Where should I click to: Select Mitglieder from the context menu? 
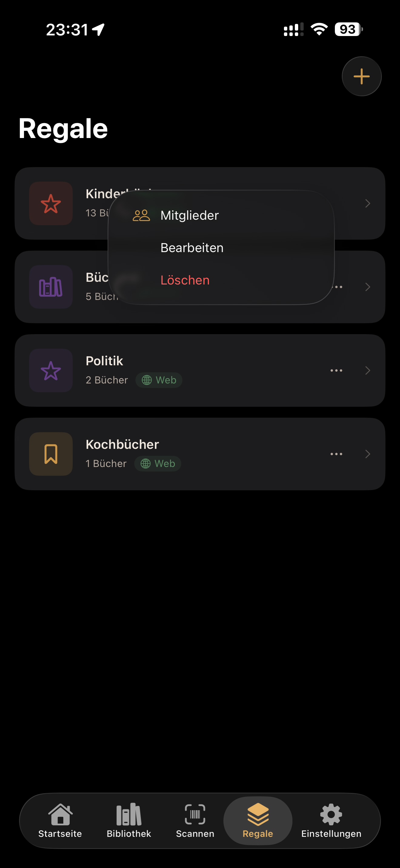190,215
